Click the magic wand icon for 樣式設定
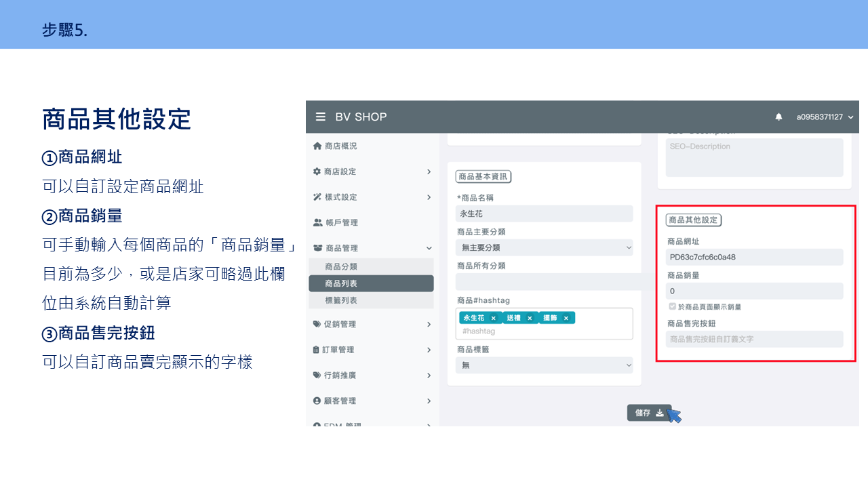This screenshot has width=868, height=488. (317, 197)
